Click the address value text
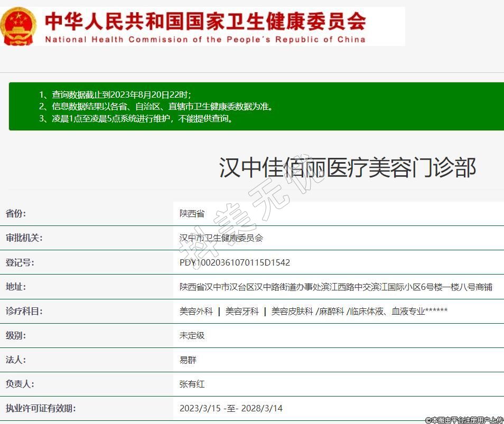This screenshot has height=424, width=504. pyautogui.click(x=335, y=287)
